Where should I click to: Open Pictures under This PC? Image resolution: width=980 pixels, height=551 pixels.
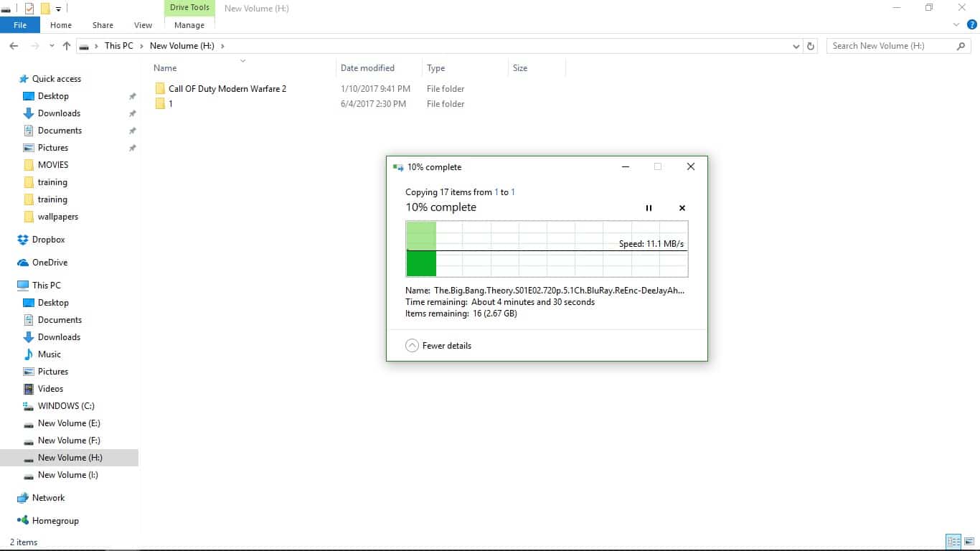(53, 372)
